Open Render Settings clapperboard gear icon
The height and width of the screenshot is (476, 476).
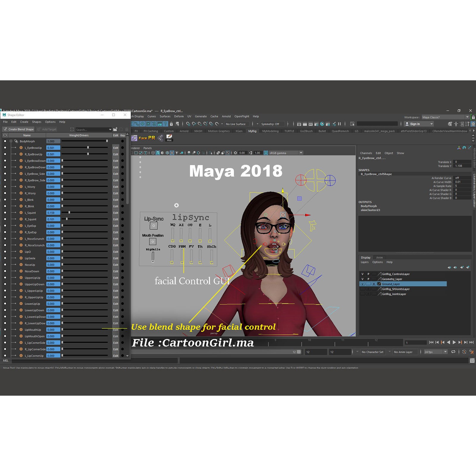click(x=316, y=124)
